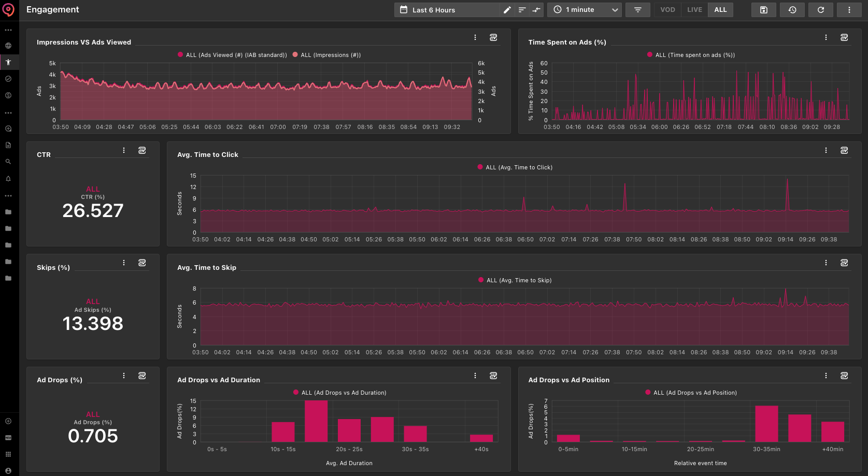Click the sort lines icon beside the pencil
Screen dimensions: 868x476
point(522,10)
